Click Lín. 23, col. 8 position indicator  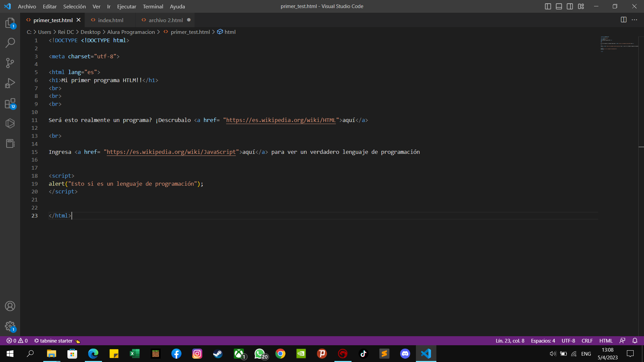(510, 341)
